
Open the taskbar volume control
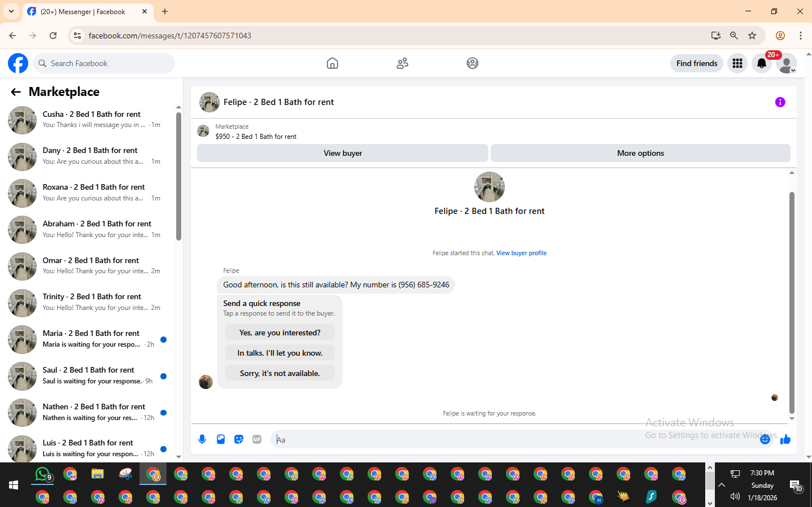point(735,497)
